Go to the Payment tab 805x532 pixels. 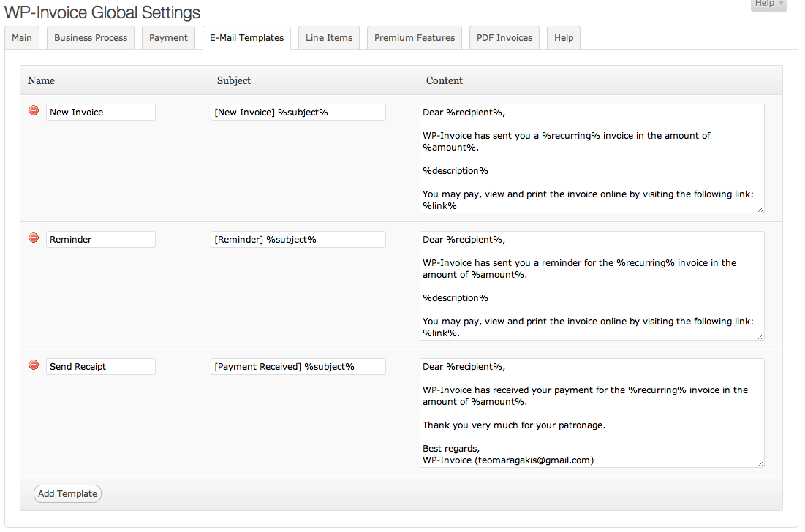coord(169,38)
